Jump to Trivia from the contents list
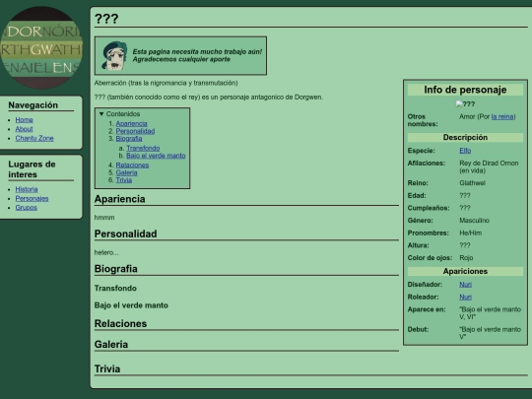The width and height of the screenshot is (532, 399). tap(124, 180)
